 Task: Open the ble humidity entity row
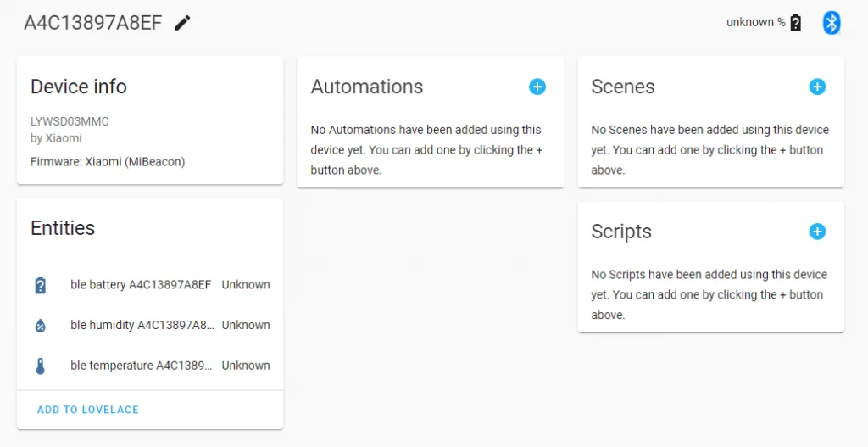coord(150,325)
